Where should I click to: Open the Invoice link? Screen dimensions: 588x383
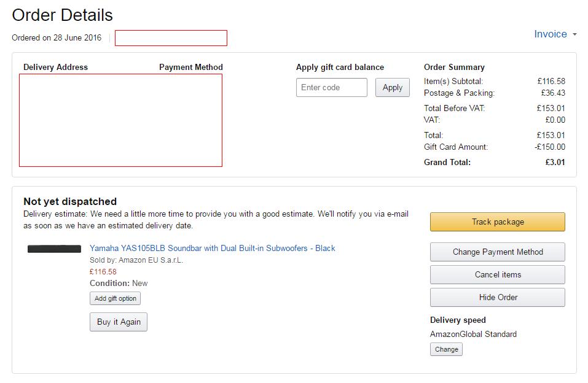(550, 34)
